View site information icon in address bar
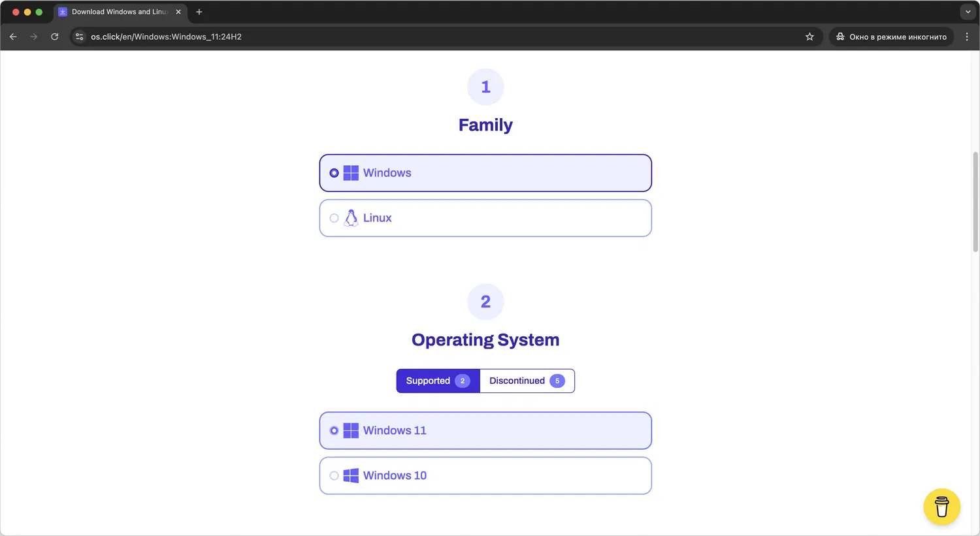 coord(80,37)
